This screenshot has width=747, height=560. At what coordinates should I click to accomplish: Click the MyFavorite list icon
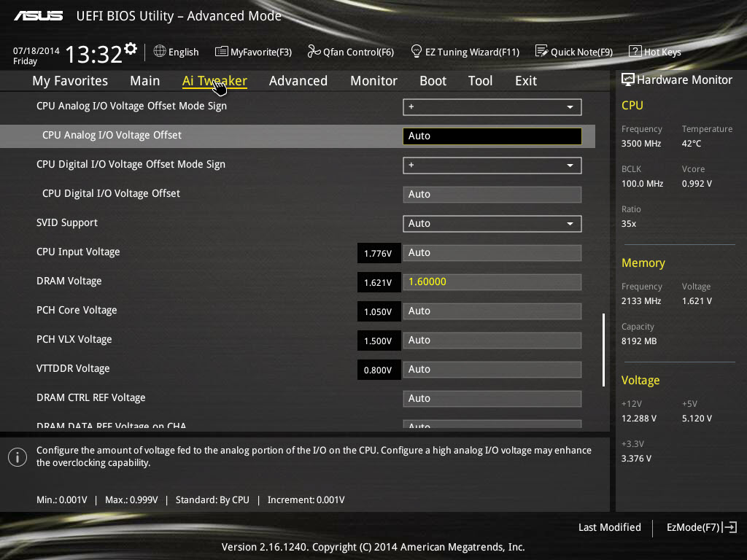[221, 52]
